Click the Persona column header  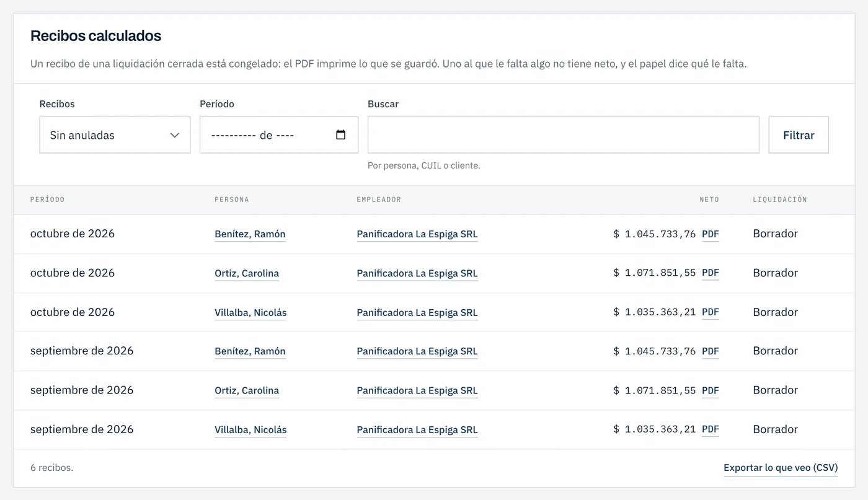pyautogui.click(x=232, y=200)
